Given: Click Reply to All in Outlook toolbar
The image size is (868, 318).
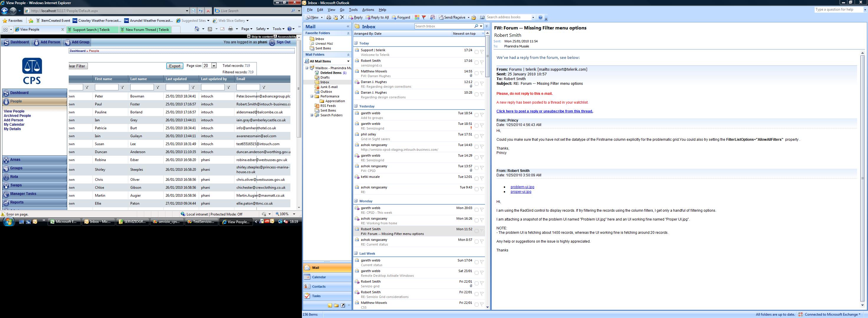Looking at the screenshot, I should pyautogui.click(x=377, y=17).
